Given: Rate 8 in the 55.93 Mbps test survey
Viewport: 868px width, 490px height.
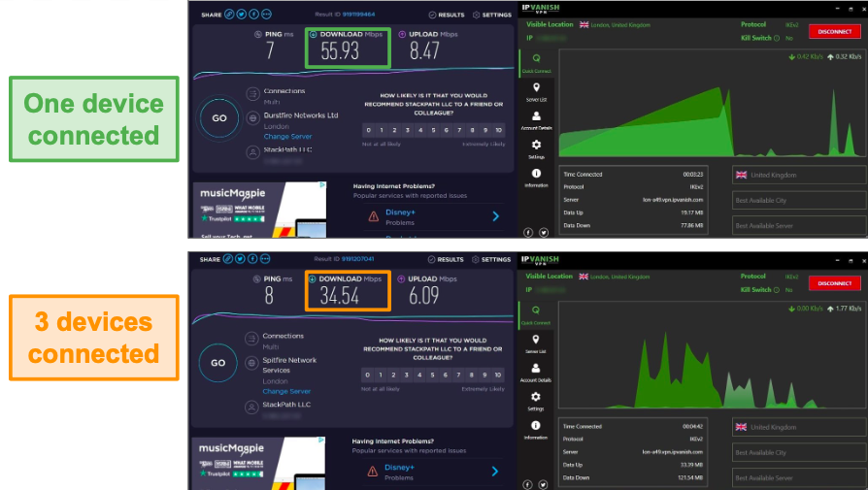Looking at the screenshot, I should click(472, 130).
